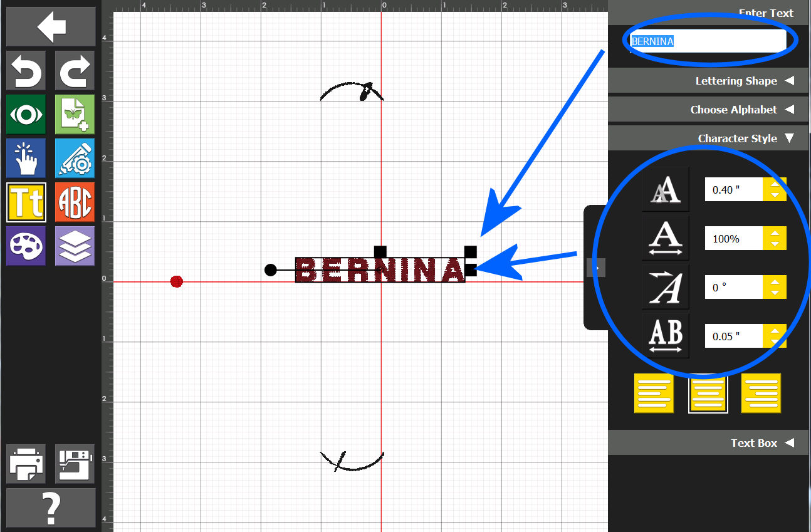Viewport: 811px width, 532px height.
Task: Print the design
Action: 26,464
